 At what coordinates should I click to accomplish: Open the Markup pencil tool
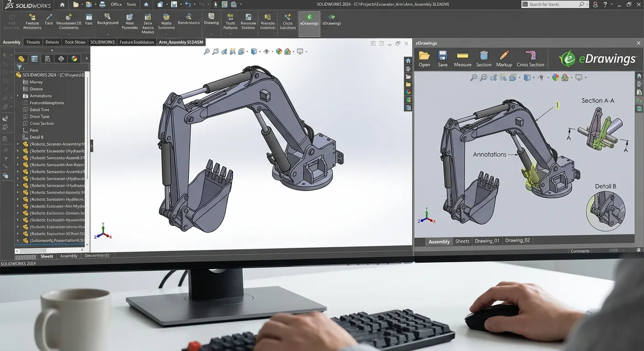pos(504,59)
